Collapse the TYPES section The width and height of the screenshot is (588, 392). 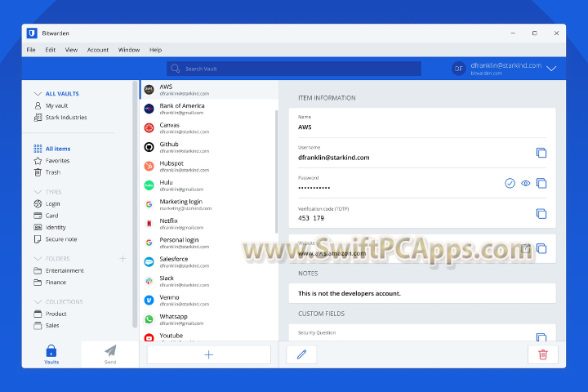coord(38,192)
